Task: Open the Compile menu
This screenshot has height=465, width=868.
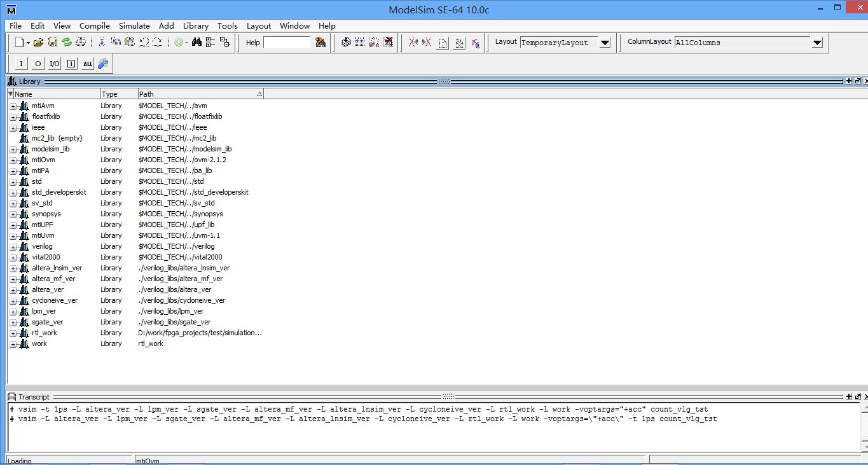Action: point(95,25)
